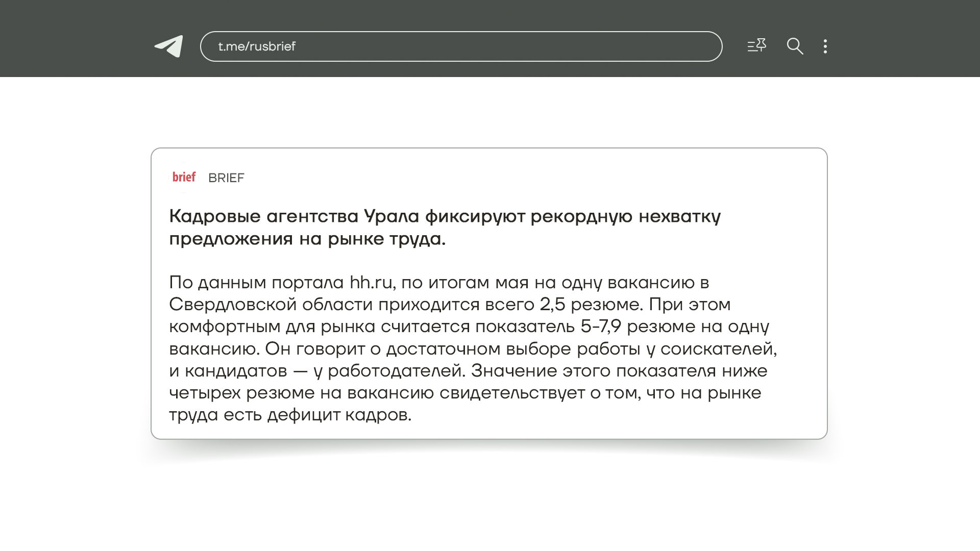Click the text 2,5 резюме
Screen dimensions: 980x551
pyautogui.click(x=590, y=305)
